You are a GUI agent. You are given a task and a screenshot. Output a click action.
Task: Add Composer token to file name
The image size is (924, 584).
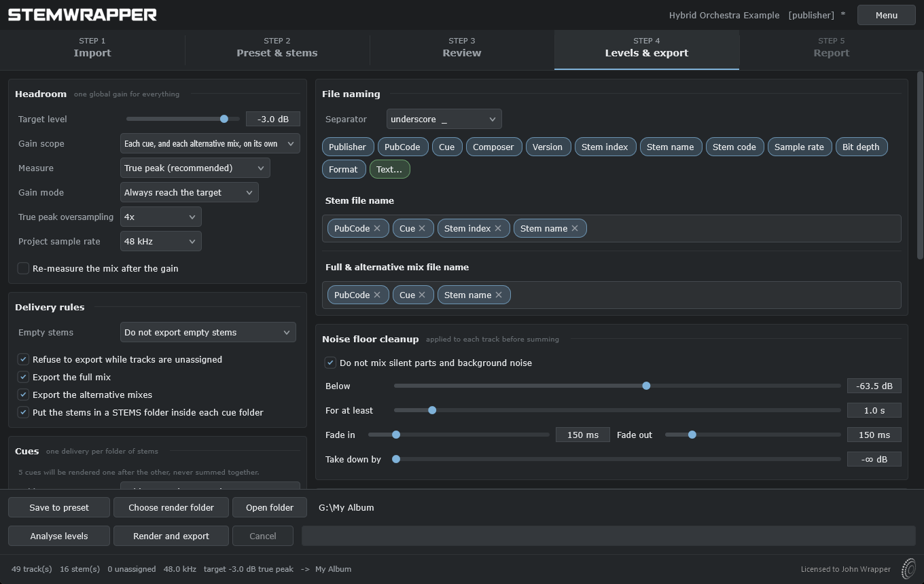tap(493, 147)
